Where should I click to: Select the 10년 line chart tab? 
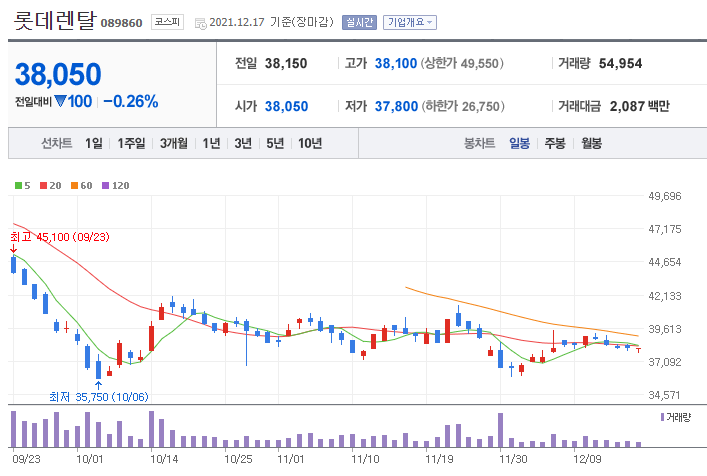[310, 143]
